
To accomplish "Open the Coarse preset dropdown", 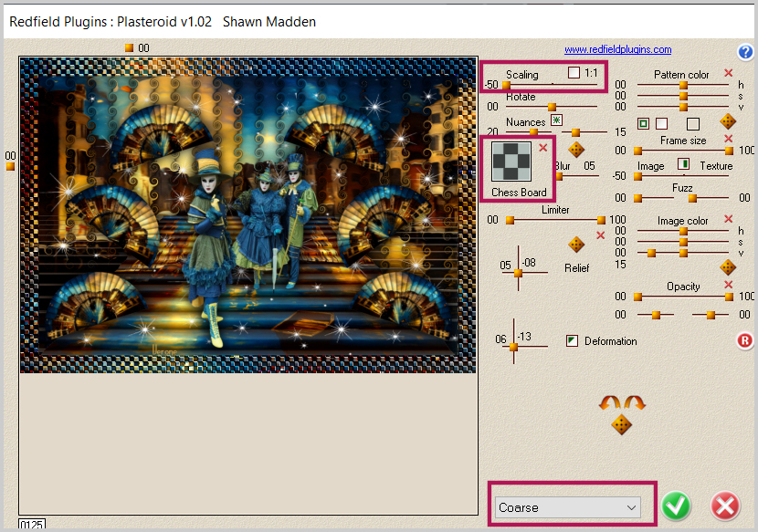I will pyautogui.click(x=567, y=507).
